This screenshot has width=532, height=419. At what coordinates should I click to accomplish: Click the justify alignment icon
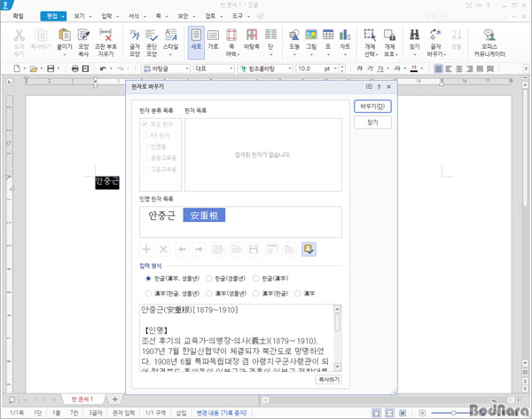point(438,68)
